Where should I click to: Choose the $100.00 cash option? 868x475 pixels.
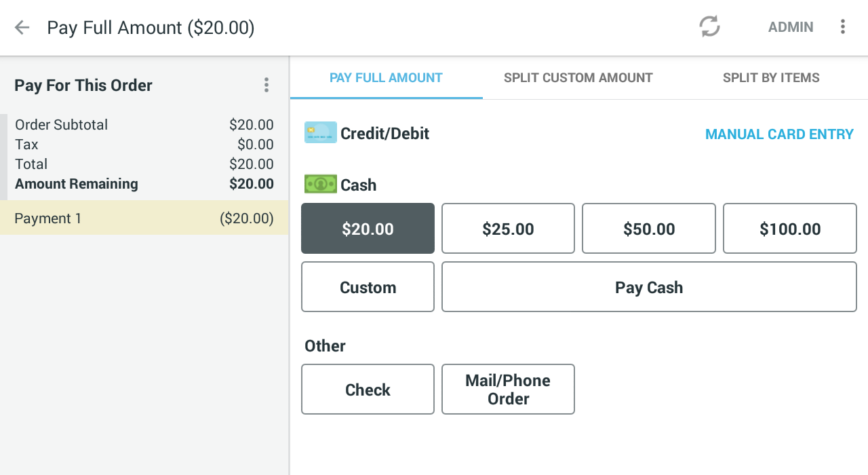(790, 229)
